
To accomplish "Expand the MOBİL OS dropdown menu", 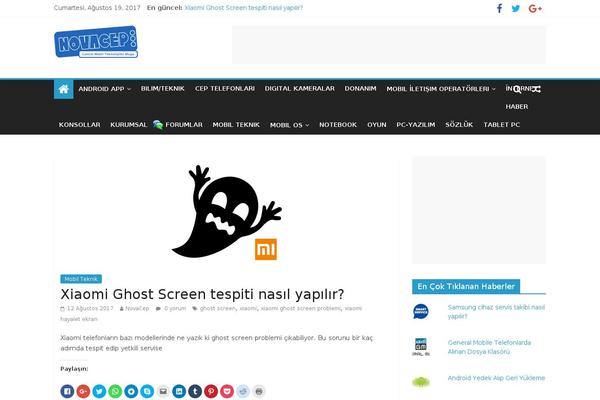I will point(289,125).
